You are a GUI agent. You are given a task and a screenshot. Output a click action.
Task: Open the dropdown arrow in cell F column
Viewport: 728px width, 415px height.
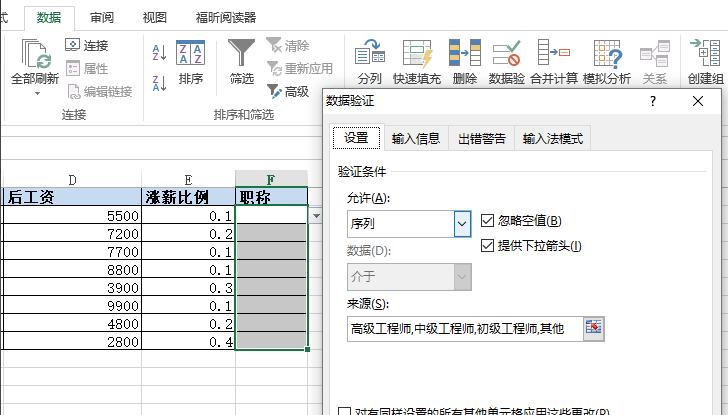coord(317,215)
